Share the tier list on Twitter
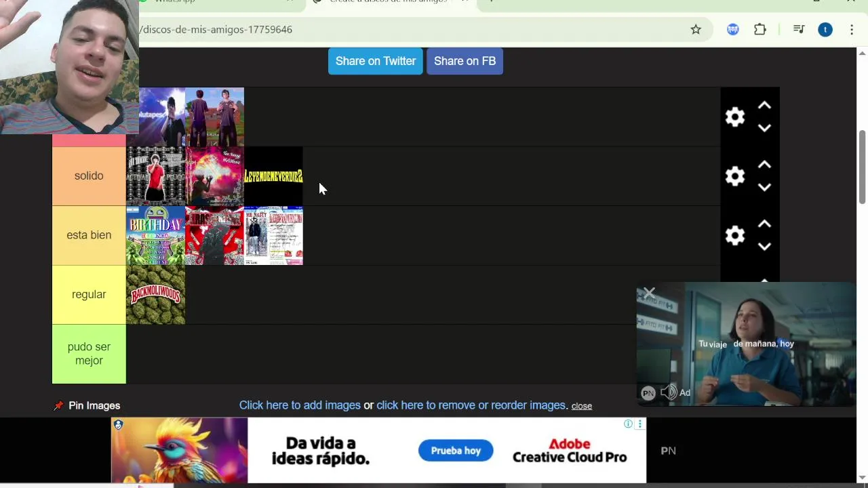868x488 pixels. pos(376,61)
